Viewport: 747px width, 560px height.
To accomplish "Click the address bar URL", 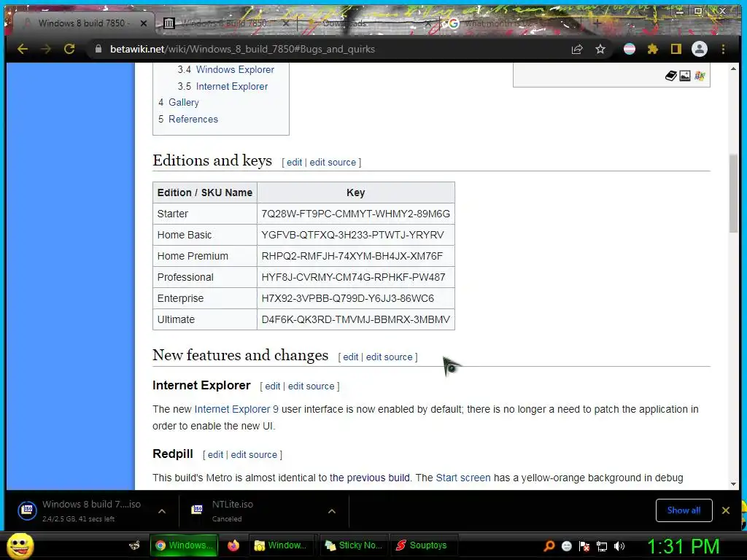I will coord(242,49).
